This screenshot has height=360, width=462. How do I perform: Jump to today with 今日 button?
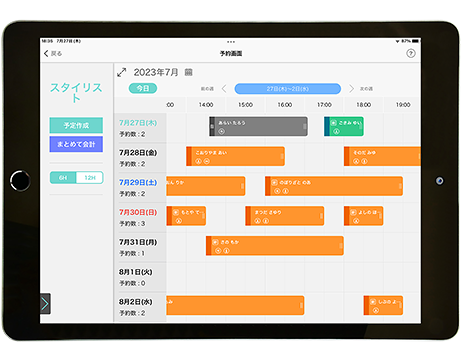tap(143, 88)
